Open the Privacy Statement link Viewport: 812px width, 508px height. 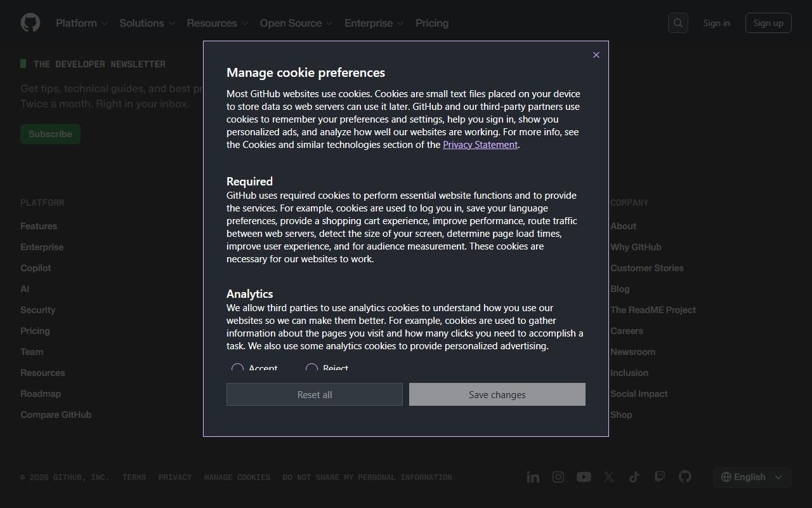tap(480, 145)
